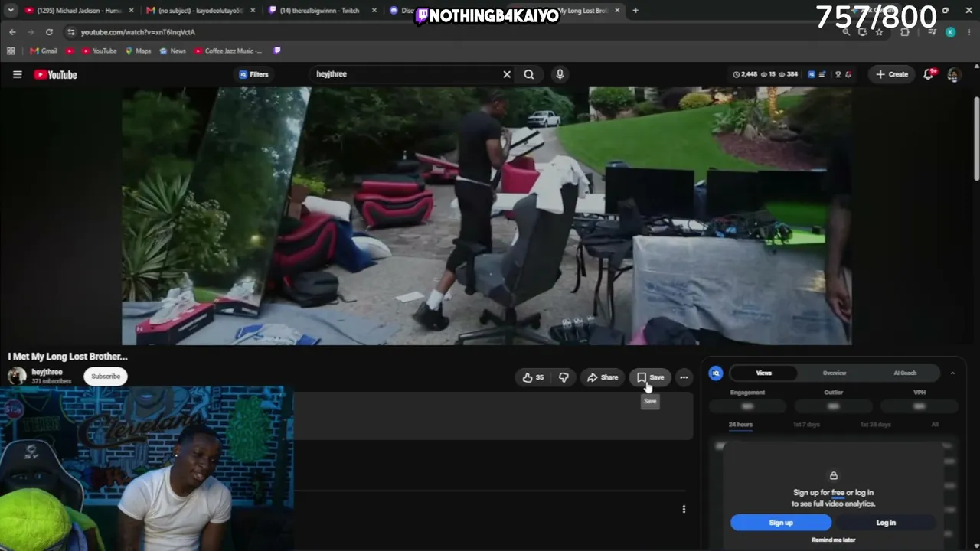Open the vidIQ Filters dropdown
Screen dimensions: 980x551
point(253,74)
